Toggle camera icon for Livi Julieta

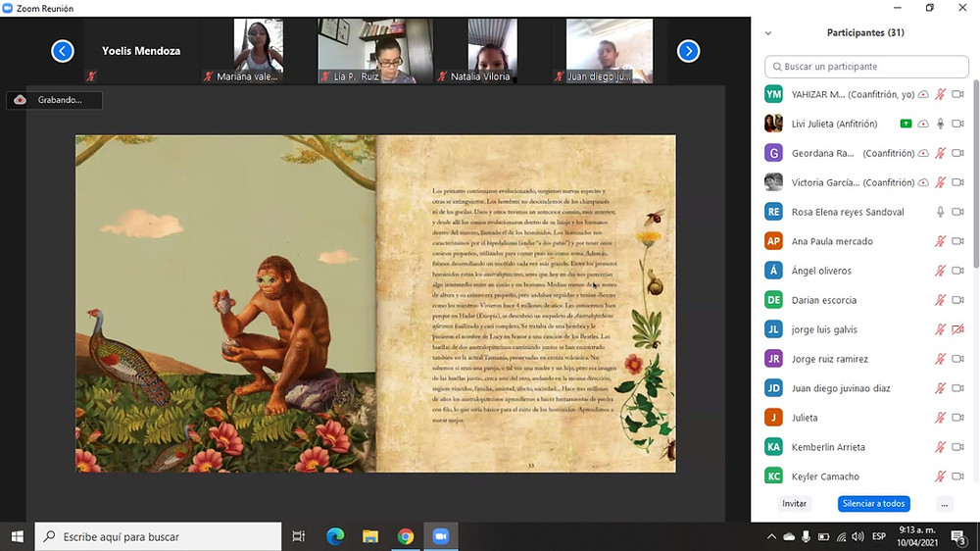(957, 124)
